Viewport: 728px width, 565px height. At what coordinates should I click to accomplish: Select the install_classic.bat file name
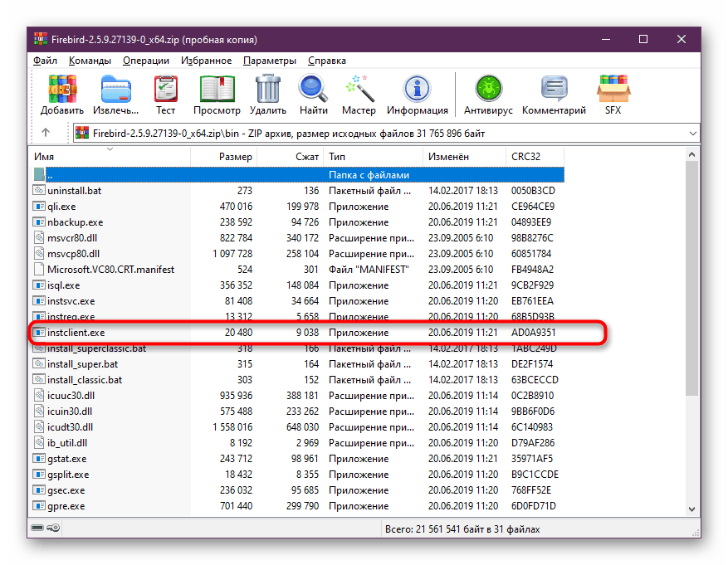pyautogui.click(x=85, y=380)
